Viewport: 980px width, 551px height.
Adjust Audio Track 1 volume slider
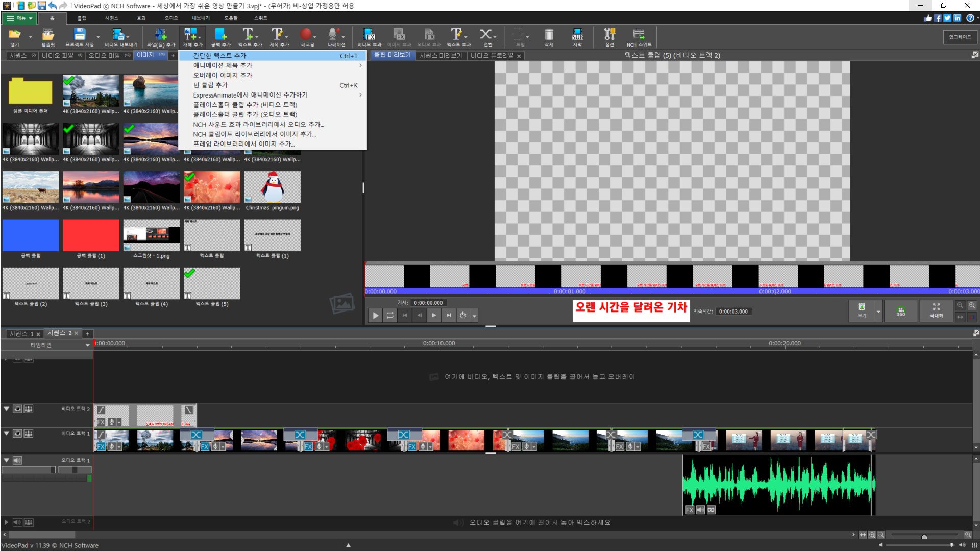29,470
